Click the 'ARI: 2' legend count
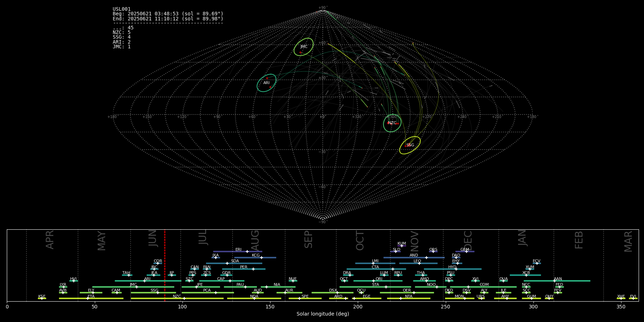The height and width of the screenshot is (322, 644). pyautogui.click(x=122, y=42)
